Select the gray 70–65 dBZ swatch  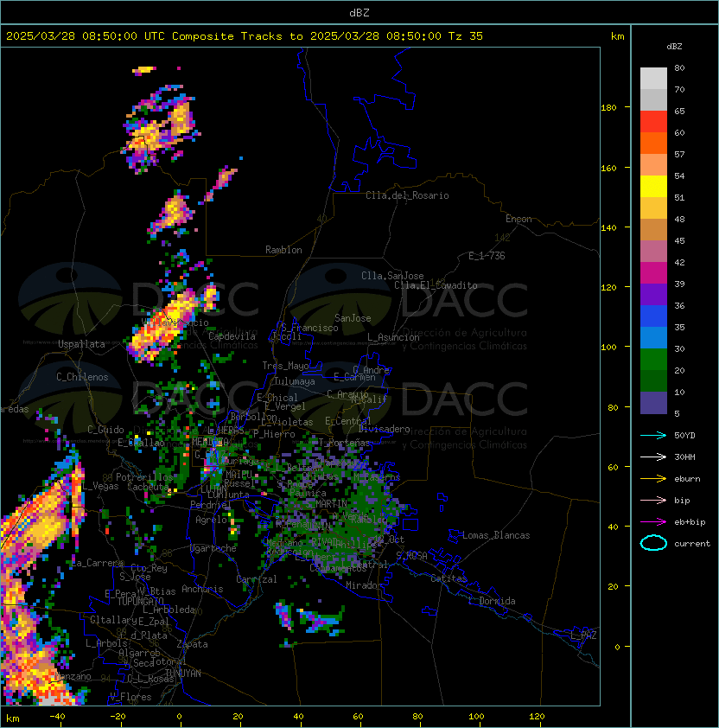653,99
